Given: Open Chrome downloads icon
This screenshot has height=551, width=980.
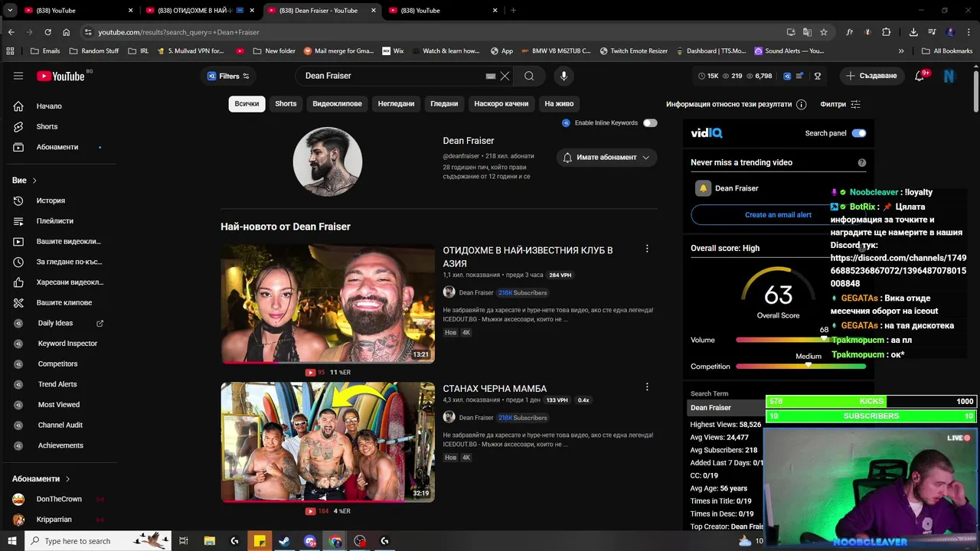Looking at the screenshot, I should click(x=913, y=32).
